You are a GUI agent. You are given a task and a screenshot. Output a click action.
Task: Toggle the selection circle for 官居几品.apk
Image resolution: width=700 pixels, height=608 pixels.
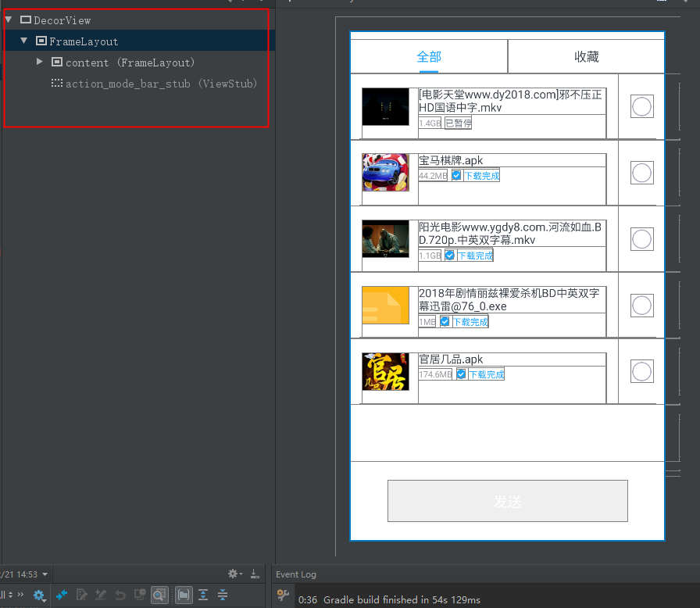click(641, 371)
